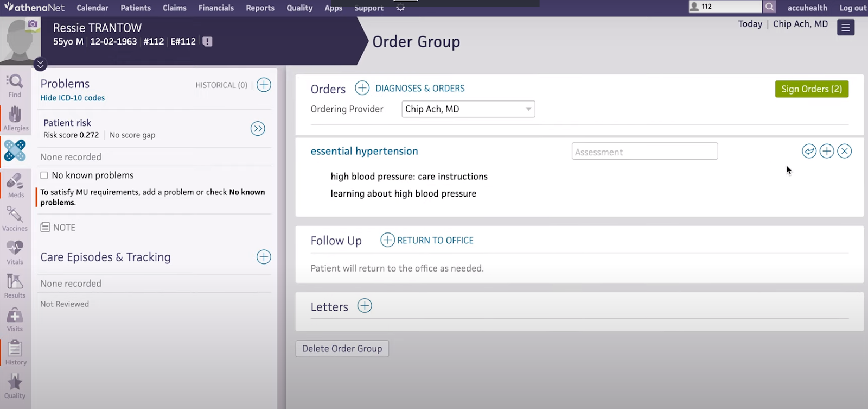Check the No known problems checkbox
868x409 pixels.
(x=44, y=175)
